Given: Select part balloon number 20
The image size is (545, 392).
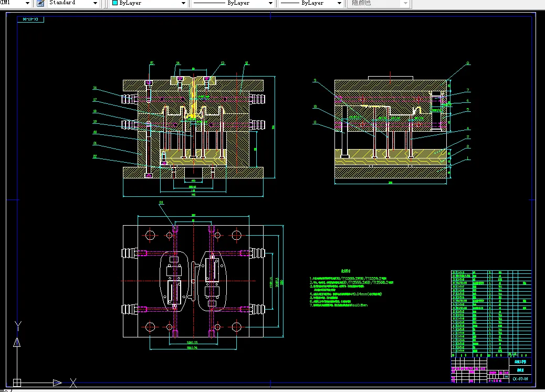Looking at the screenshot, I should click(95, 132).
